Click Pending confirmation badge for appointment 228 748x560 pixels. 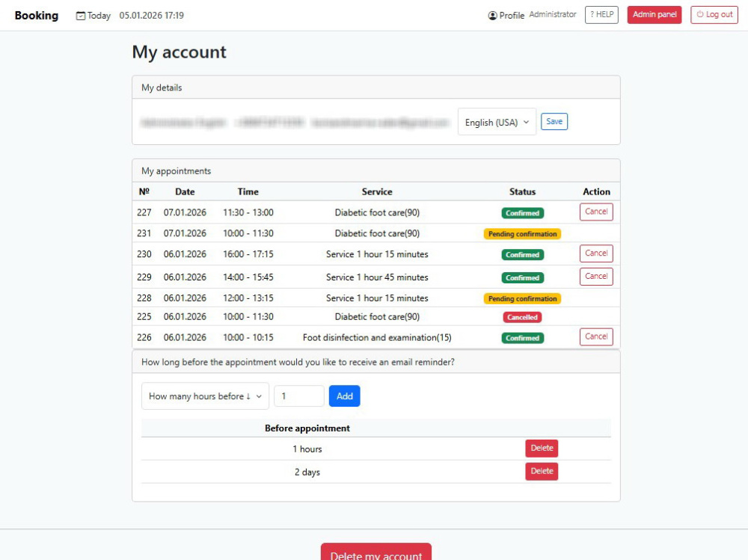tap(522, 298)
